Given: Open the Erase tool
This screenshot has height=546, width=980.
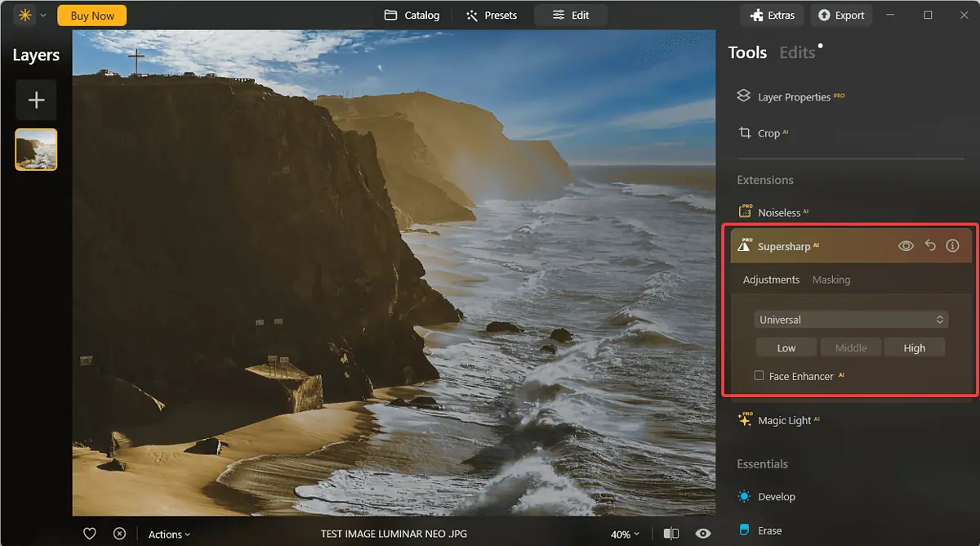Looking at the screenshot, I should pos(768,530).
